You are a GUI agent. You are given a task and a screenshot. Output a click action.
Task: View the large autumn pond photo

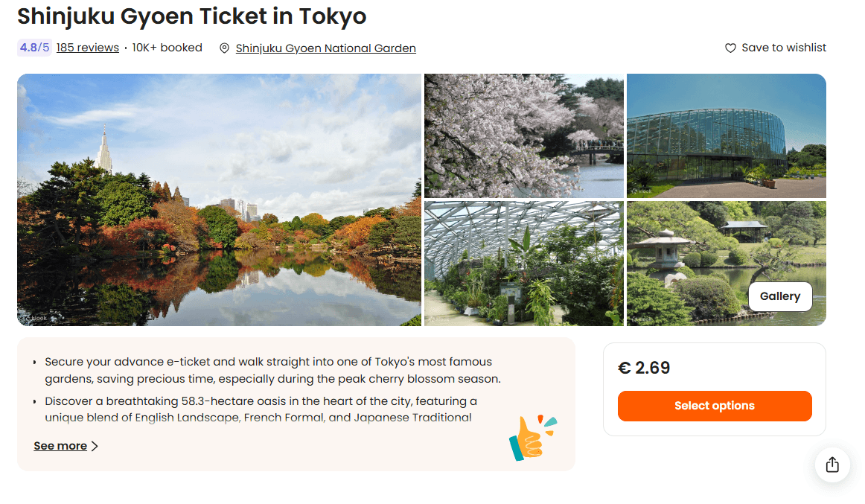click(219, 200)
